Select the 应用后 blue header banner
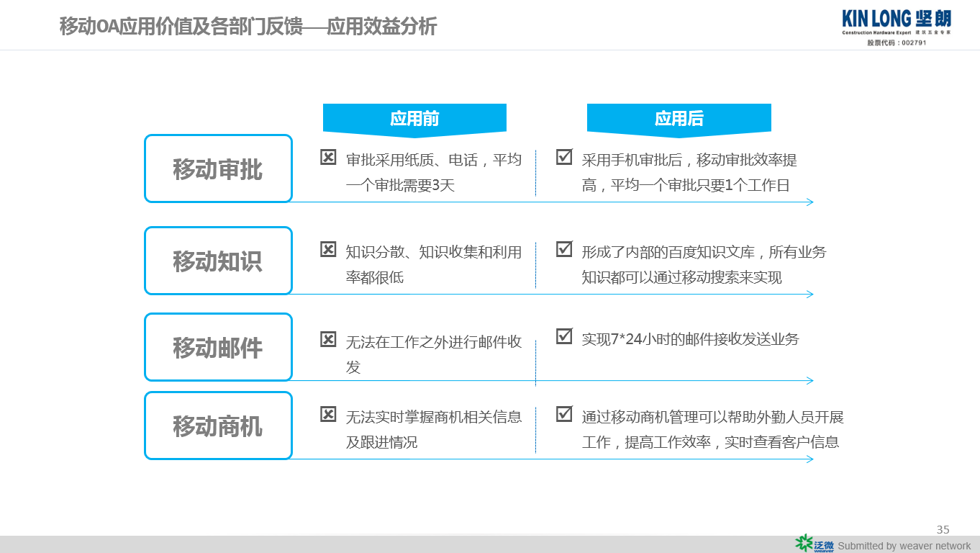 click(679, 120)
